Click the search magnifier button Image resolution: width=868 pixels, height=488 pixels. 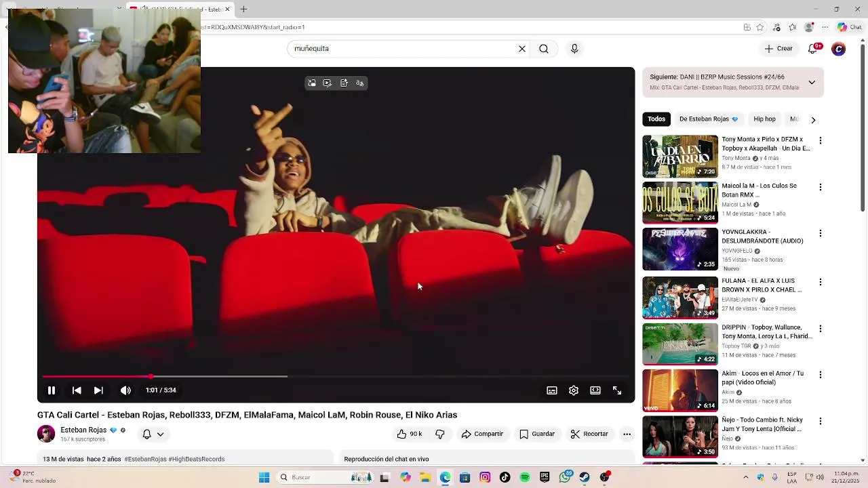click(x=544, y=49)
